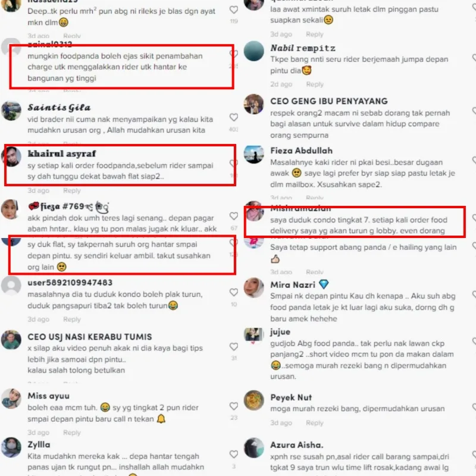
Task: Reply to Miss ayuu's comment
Action: coord(72,433)
